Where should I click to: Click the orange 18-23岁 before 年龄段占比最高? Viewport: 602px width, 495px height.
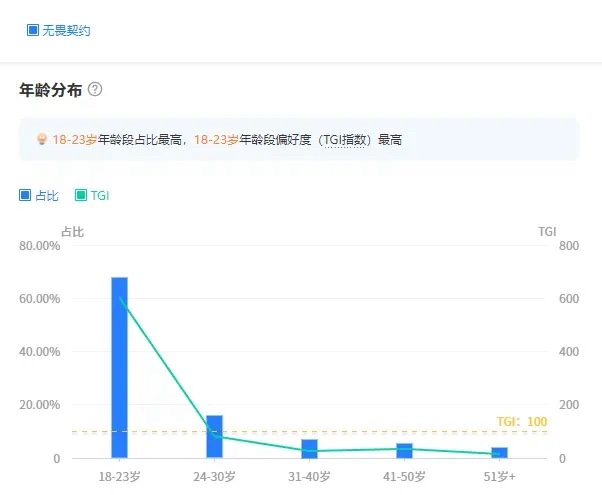(x=75, y=140)
